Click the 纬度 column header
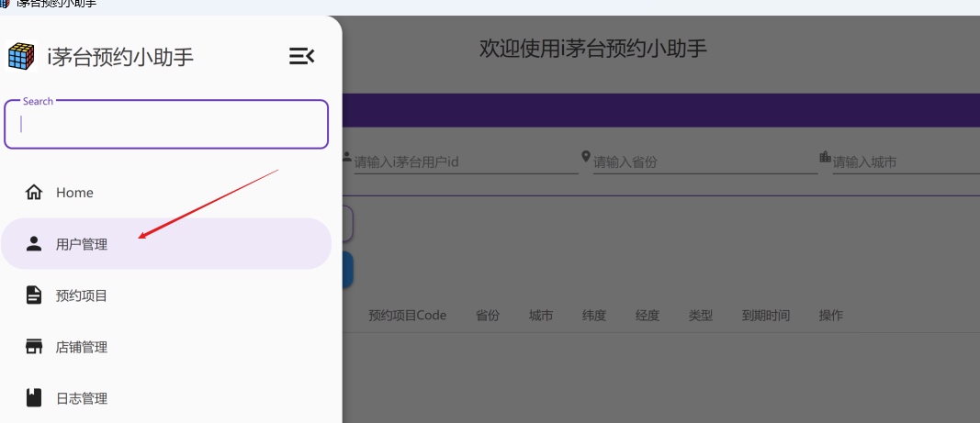The height and width of the screenshot is (423, 980). pos(594,316)
